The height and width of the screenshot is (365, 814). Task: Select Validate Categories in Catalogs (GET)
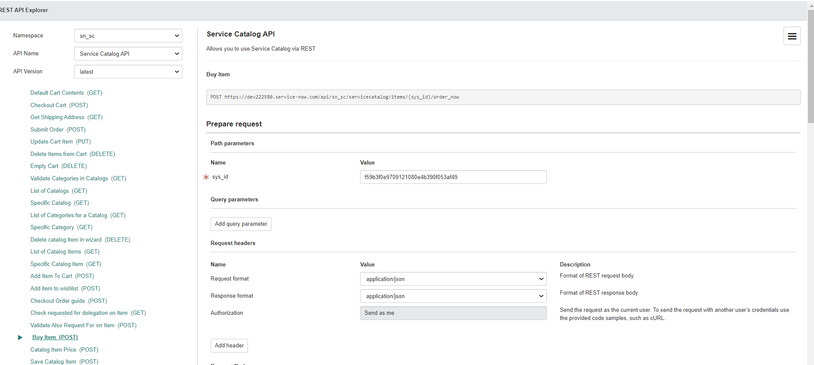(x=78, y=179)
